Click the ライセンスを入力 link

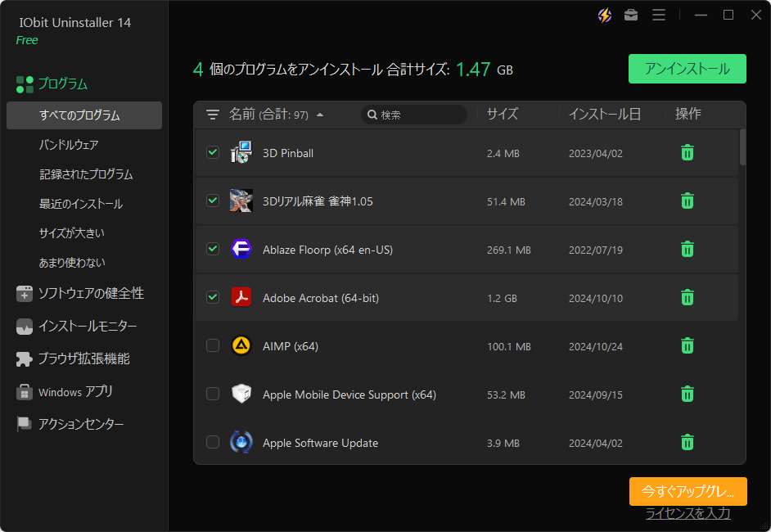[688, 513]
